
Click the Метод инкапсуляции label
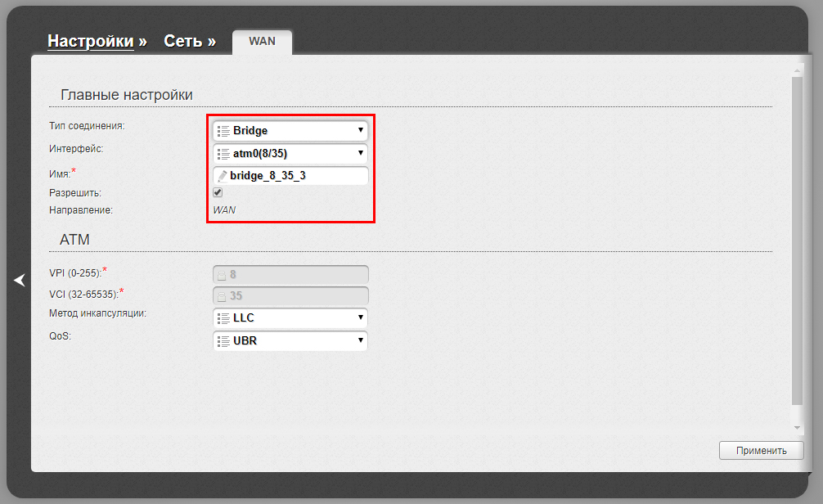pyautogui.click(x=97, y=313)
